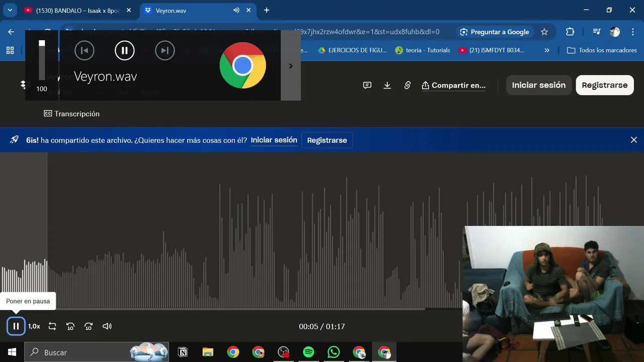Go back to the previous page
644x362 pixels.
coord(11,32)
